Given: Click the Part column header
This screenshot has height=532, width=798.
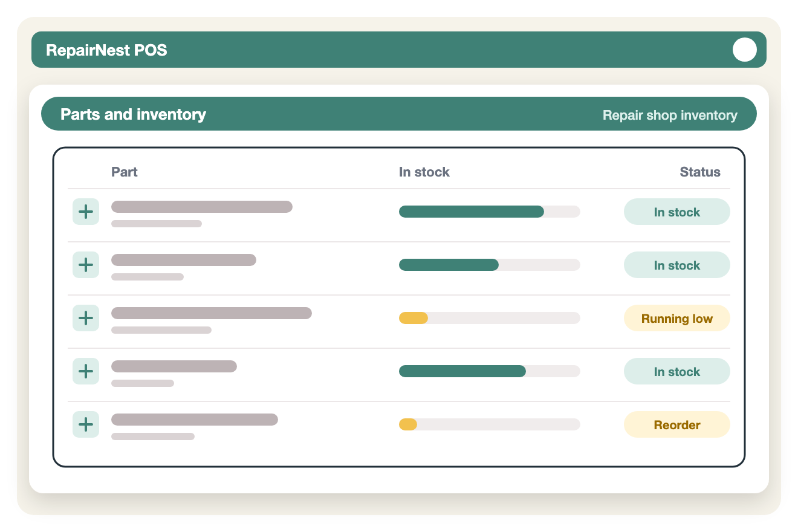Looking at the screenshot, I should tap(125, 172).
